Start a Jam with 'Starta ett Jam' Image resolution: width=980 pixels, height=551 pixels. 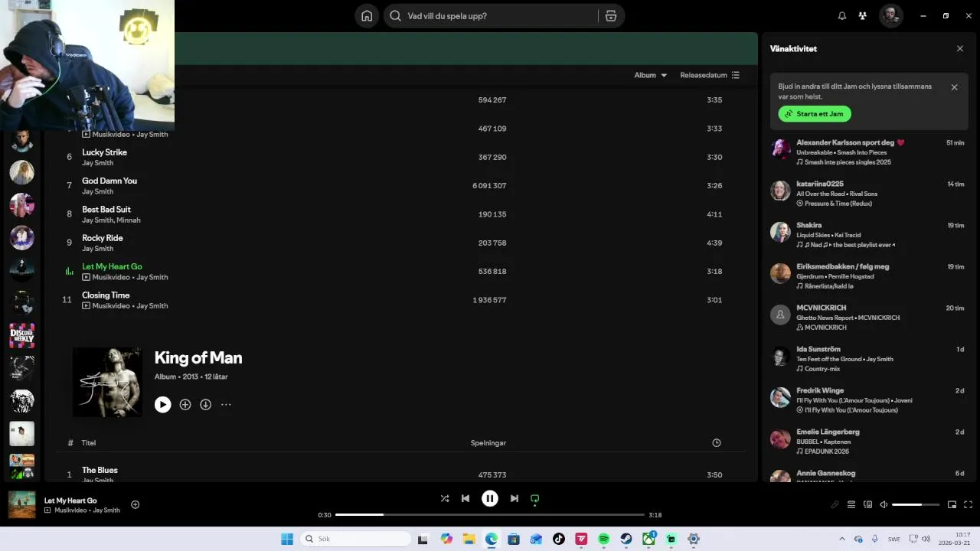pos(815,114)
